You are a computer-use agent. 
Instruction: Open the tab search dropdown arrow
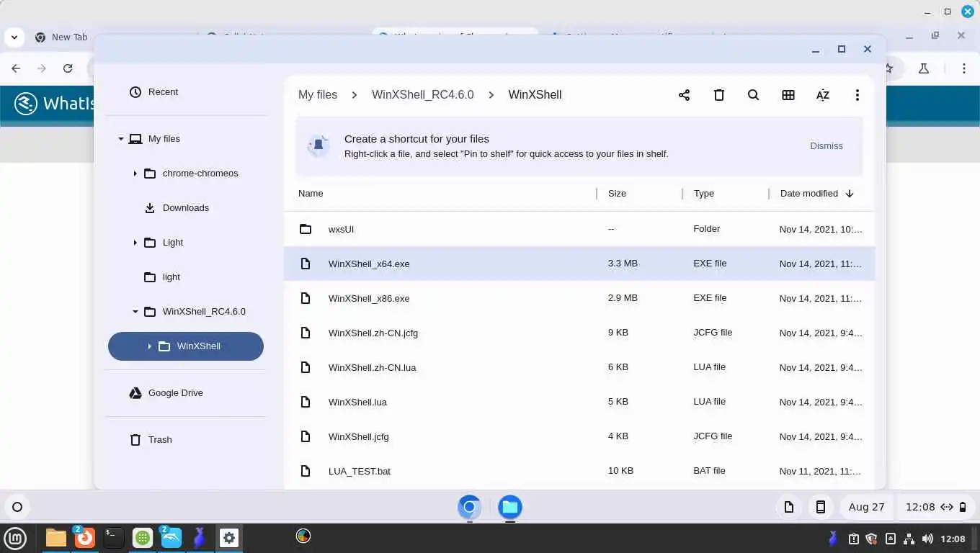pos(14,37)
